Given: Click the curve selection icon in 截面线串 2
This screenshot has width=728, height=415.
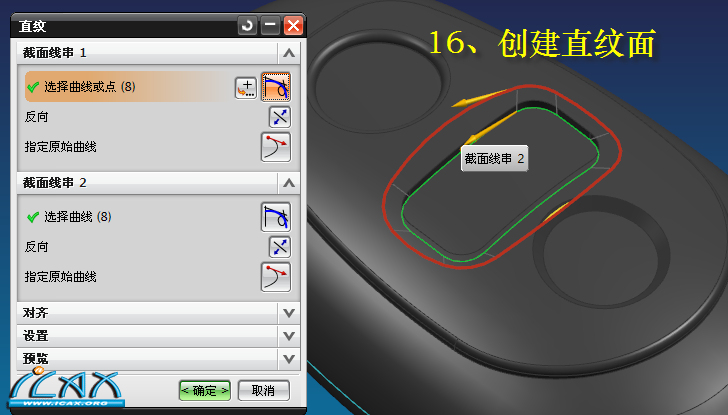Looking at the screenshot, I should [276, 217].
